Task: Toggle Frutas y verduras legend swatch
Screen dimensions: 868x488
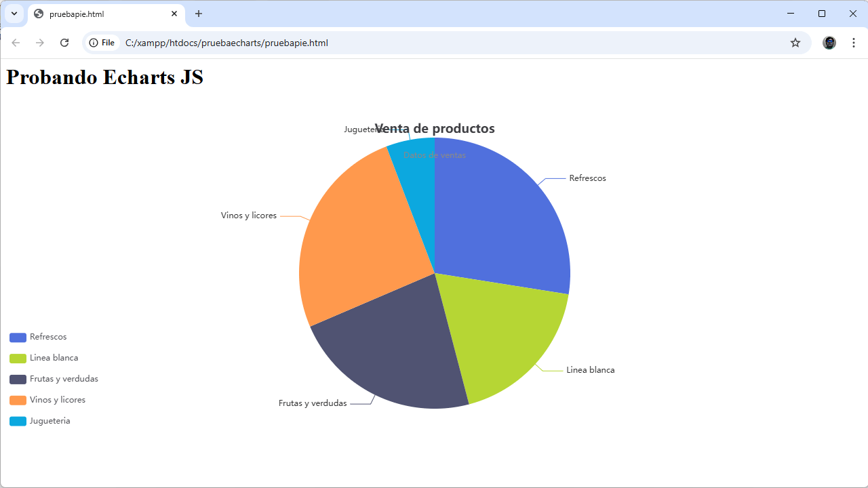Action: coord(18,380)
